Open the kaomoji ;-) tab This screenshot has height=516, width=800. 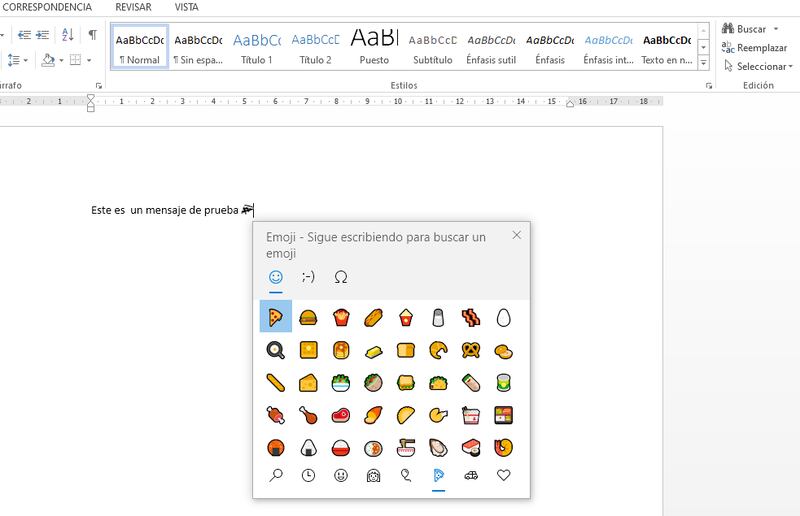(308, 277)
